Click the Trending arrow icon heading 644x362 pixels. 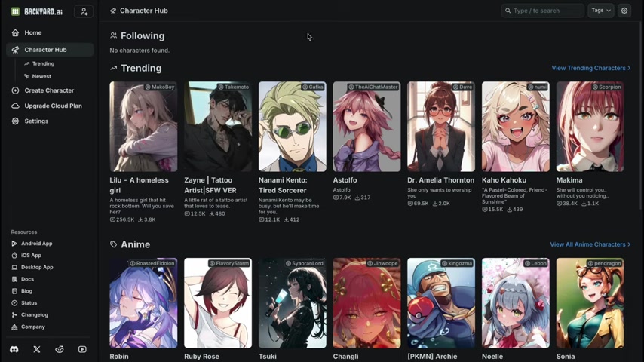click(x=113, y=68)
